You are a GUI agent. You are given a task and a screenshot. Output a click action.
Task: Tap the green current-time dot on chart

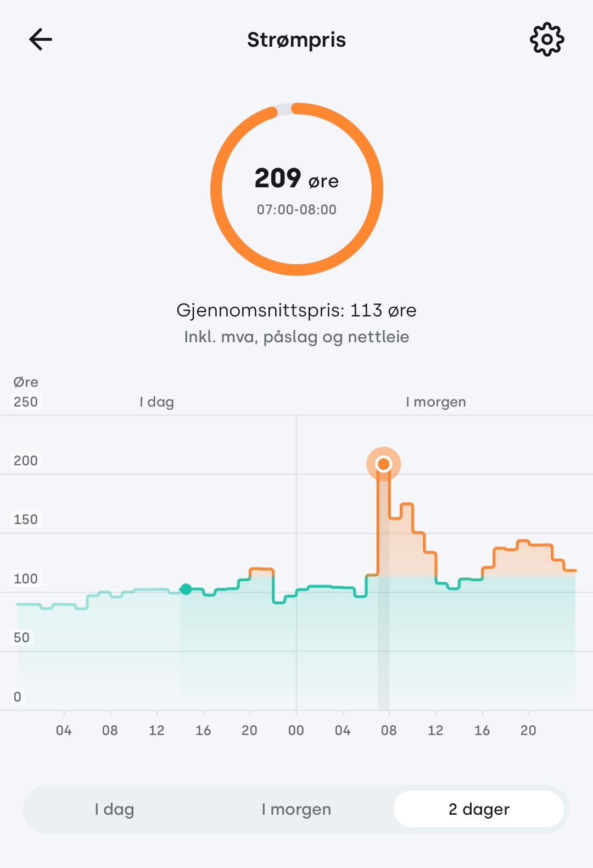tap(186, 589)
